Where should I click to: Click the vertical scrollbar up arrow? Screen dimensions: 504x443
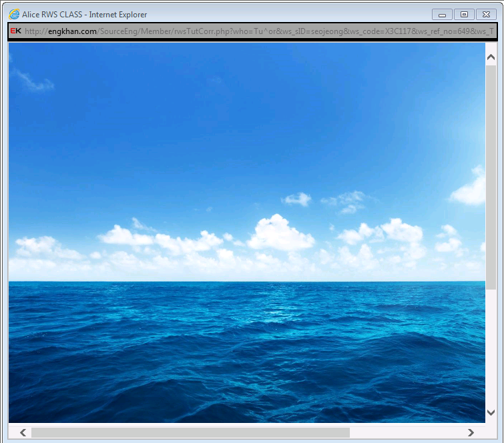point(491,57)
